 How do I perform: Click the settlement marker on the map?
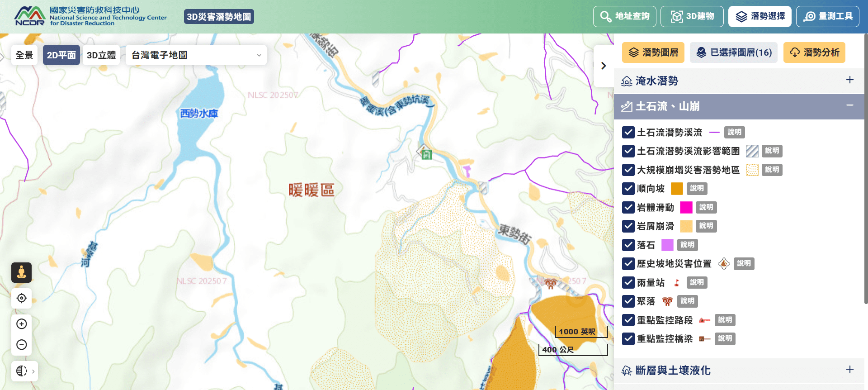[550, 284]
